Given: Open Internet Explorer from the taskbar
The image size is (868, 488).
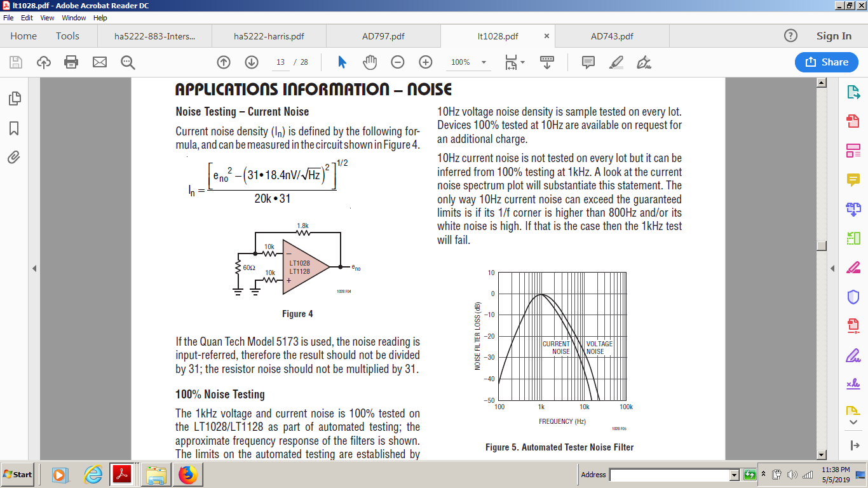Looking at the screenshot, I should 93,475.
